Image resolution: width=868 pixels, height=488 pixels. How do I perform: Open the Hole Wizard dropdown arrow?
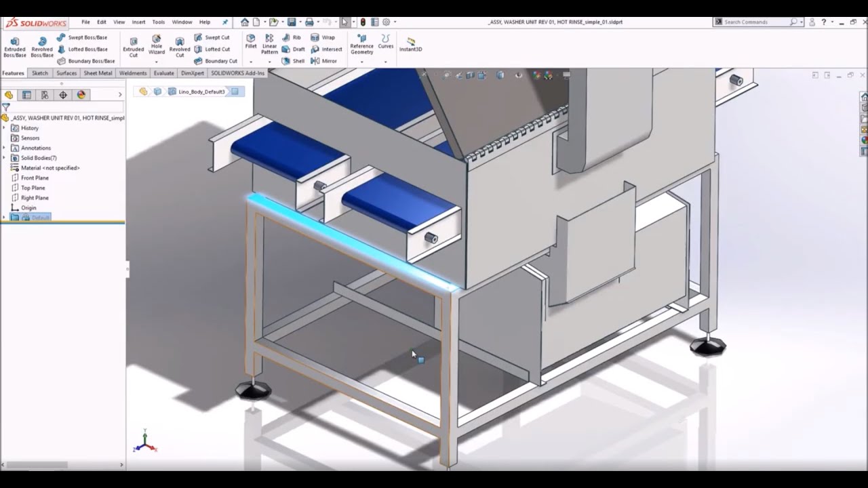click(157, 62)
